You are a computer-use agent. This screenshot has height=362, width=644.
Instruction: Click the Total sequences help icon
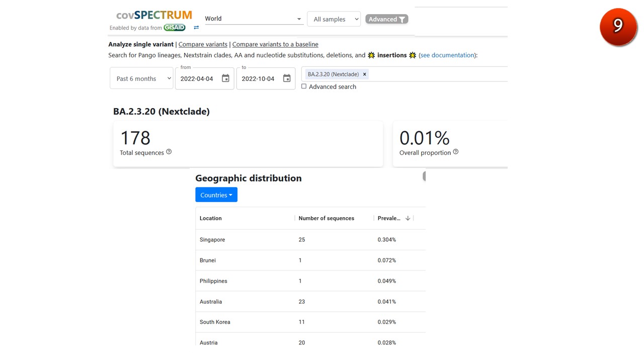pos(169,152)
